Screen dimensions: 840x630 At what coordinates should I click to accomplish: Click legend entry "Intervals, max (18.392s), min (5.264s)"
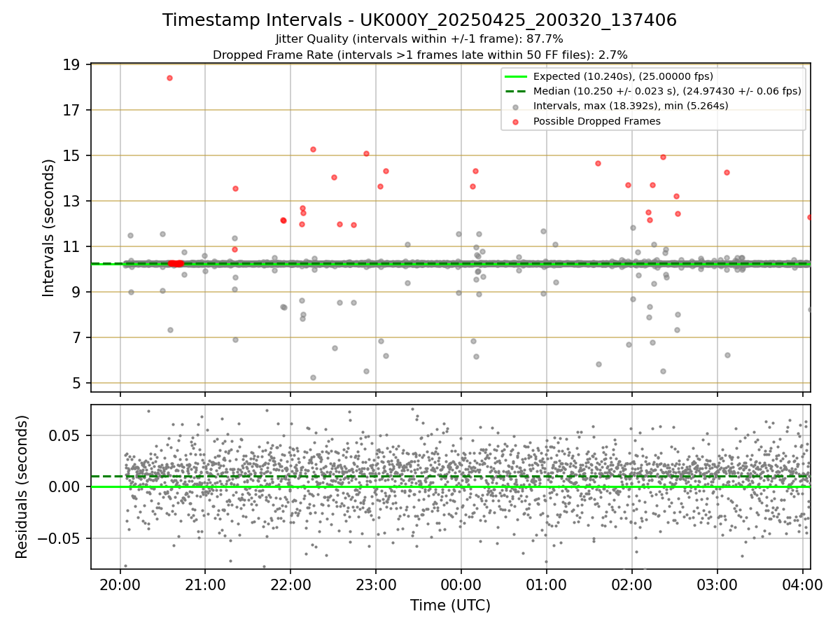coord(631,106)
